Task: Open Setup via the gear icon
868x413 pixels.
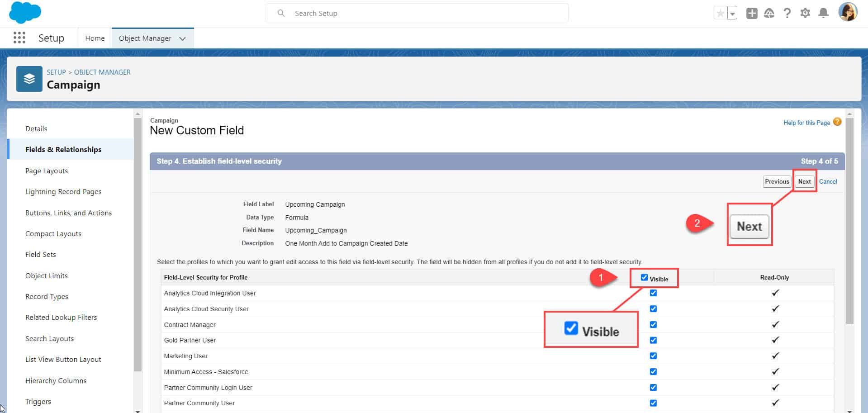Action: click(805, 13)
